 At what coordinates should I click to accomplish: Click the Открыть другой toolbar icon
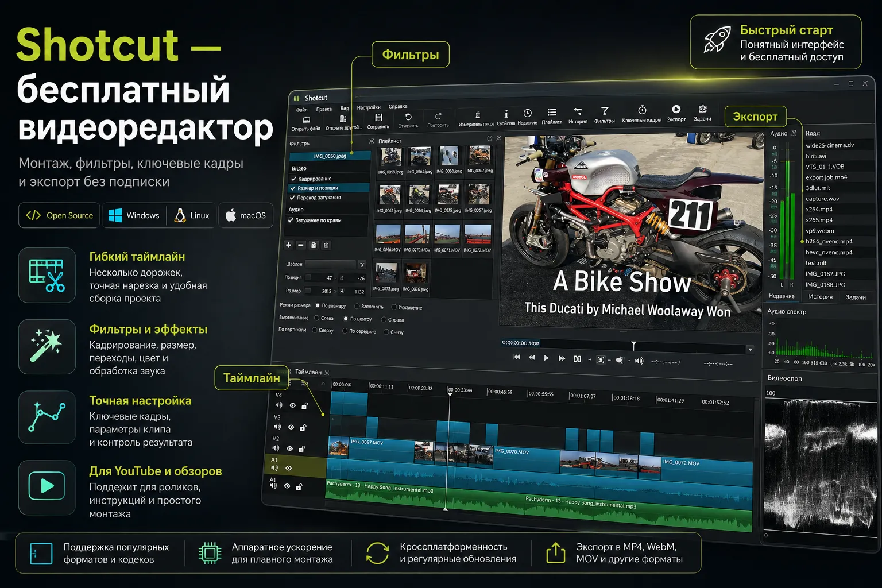click(x=343, y=118)
